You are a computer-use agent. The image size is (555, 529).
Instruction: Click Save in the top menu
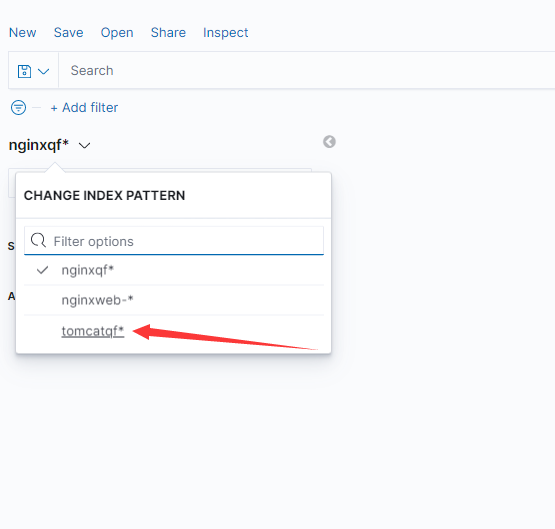click(x=68, y=33)
